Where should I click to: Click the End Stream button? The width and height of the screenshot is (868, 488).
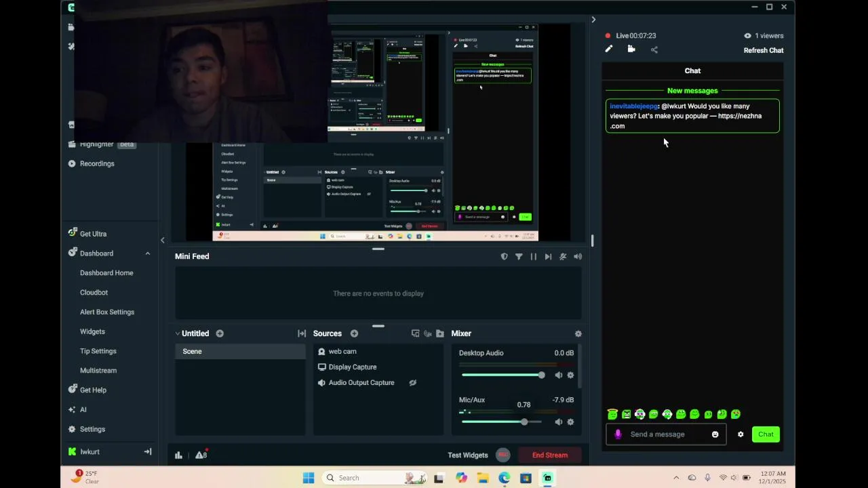click(x=550, y=455)
